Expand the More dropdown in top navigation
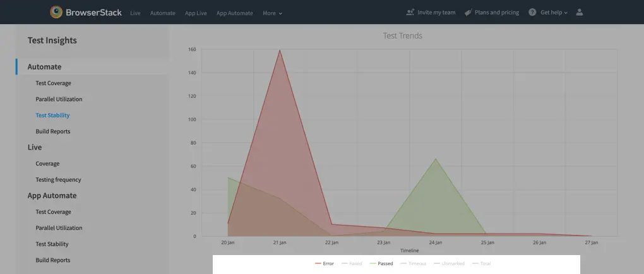 click(x=272, y=13)
